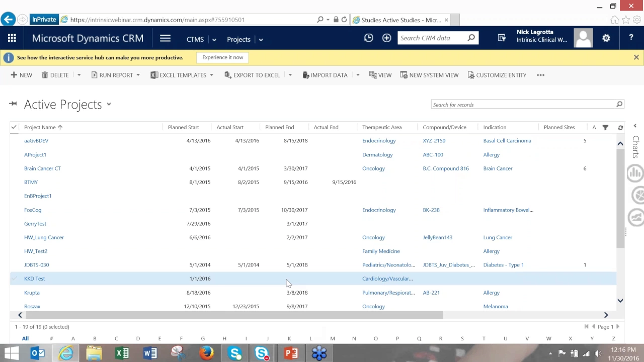Click the record search magnifier icon
The image size is (644, 362).
pos(619,105)
